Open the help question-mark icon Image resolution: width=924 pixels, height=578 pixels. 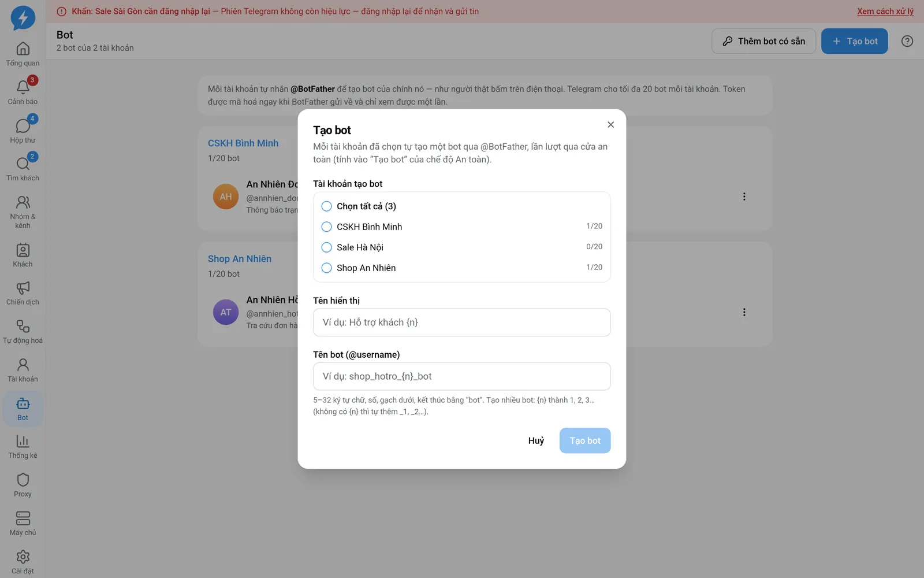coord(907,41)
